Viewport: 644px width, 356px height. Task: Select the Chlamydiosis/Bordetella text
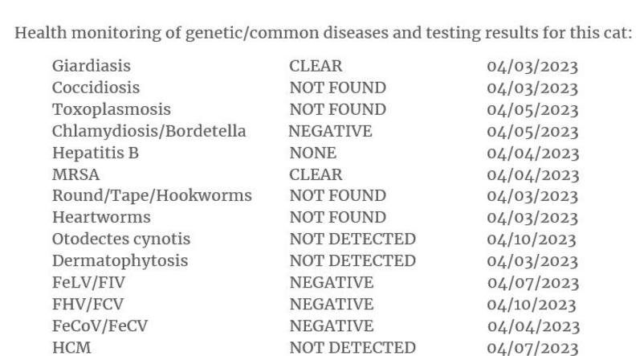tap(149, 132)
